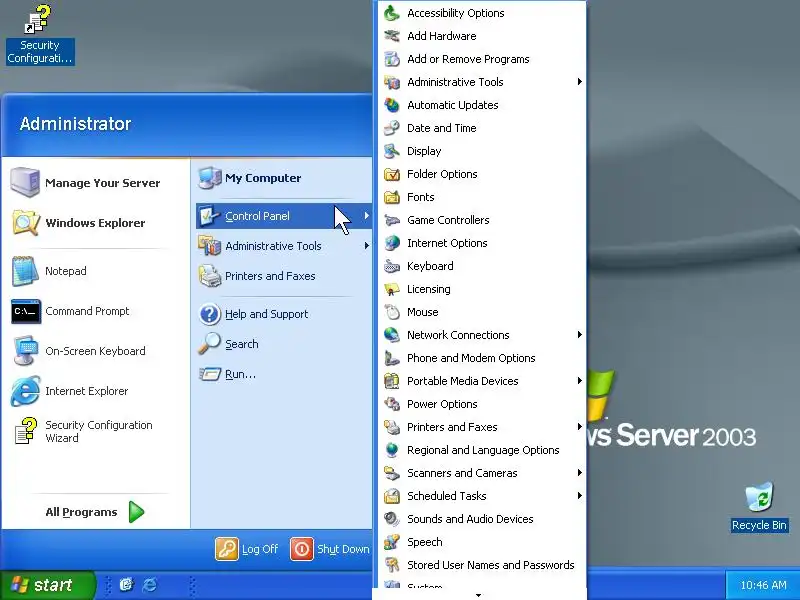Expand Portable Media Devices submenu arrow
Image resolution: width=800 pixels, height=600 pixels.
click(580, 381)
